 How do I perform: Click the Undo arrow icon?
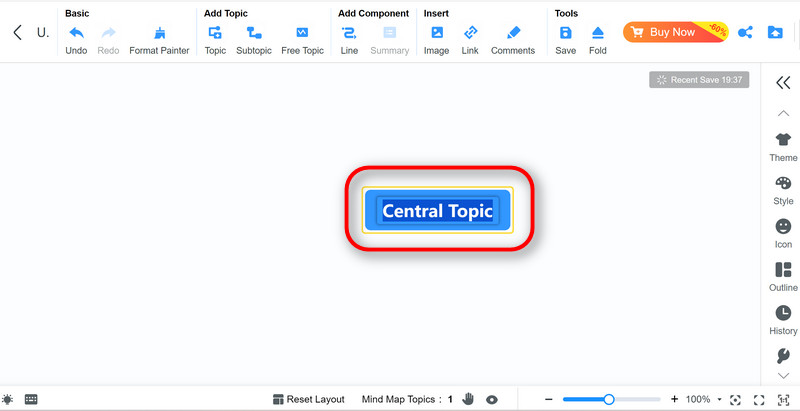coord(76,33)
